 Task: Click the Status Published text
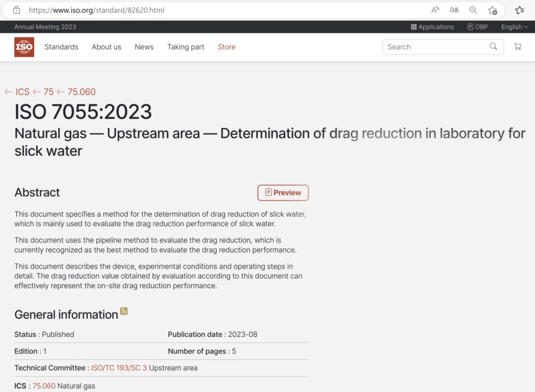[44, 334]
